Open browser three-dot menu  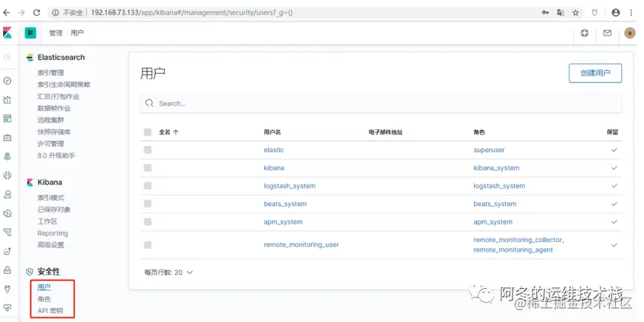tap(631, 13)
